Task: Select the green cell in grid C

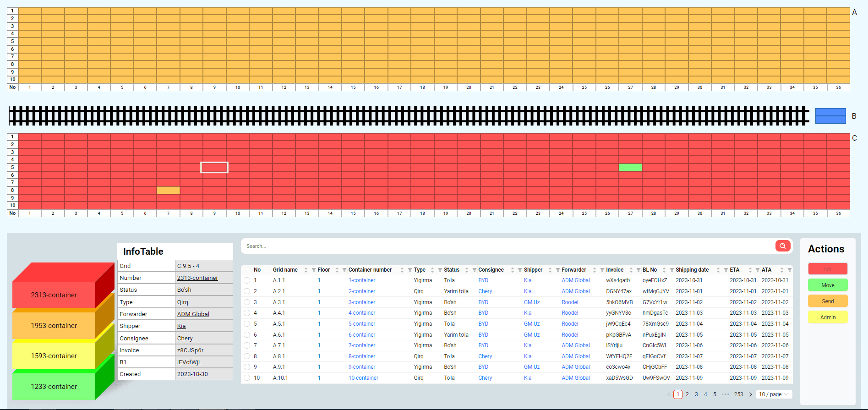Action: click(630, 167)
